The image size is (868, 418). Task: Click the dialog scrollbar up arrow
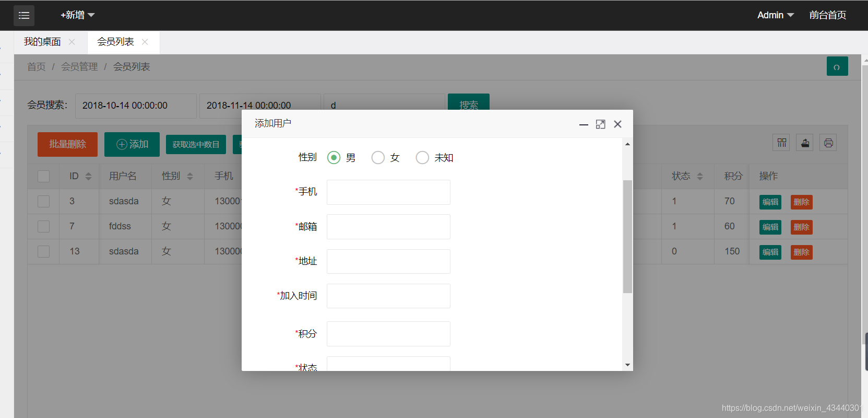tap(627, 144)
